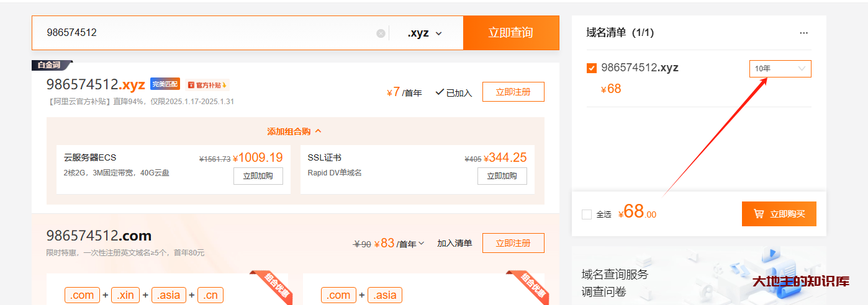868x305 pixels.
Task: Click 已加入 checkmark for 986574512.xyz
Action: 453,92
